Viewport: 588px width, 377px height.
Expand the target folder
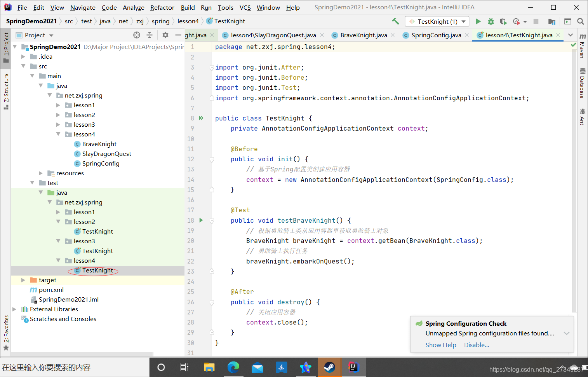pos(23,280)
